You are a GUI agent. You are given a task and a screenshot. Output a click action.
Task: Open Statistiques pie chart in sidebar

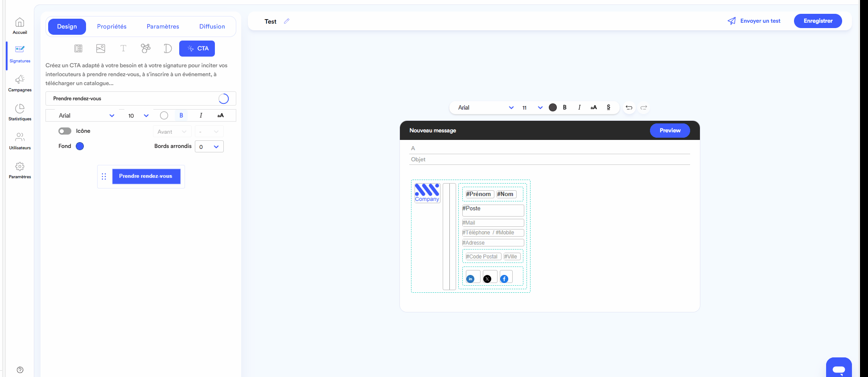point(20,109)
